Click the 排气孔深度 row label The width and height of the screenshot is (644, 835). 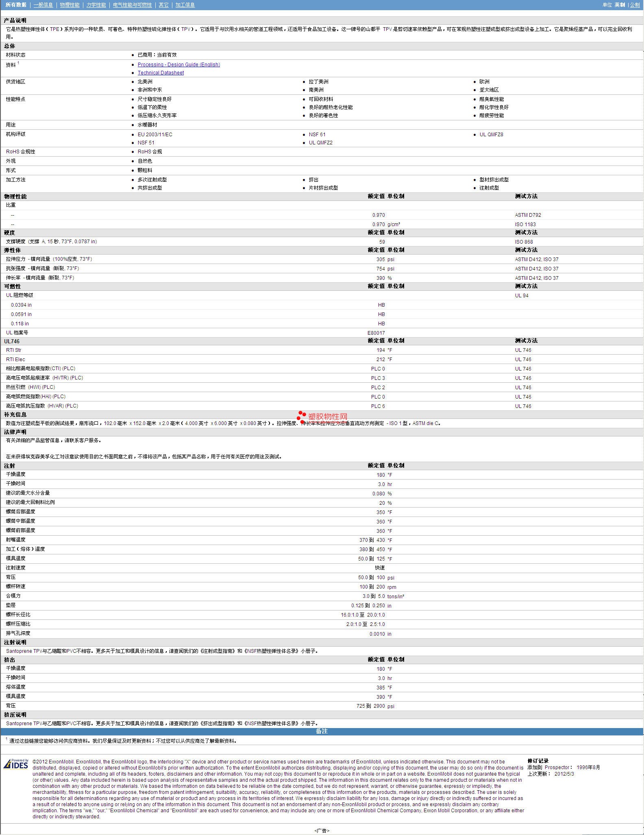(18, 633)
